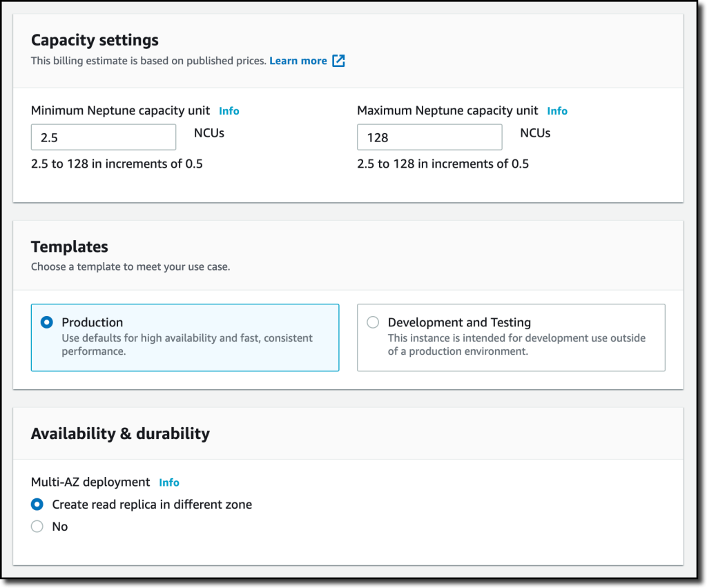Select the Production template radio button
707x588 pixels.
click(47, 322)
